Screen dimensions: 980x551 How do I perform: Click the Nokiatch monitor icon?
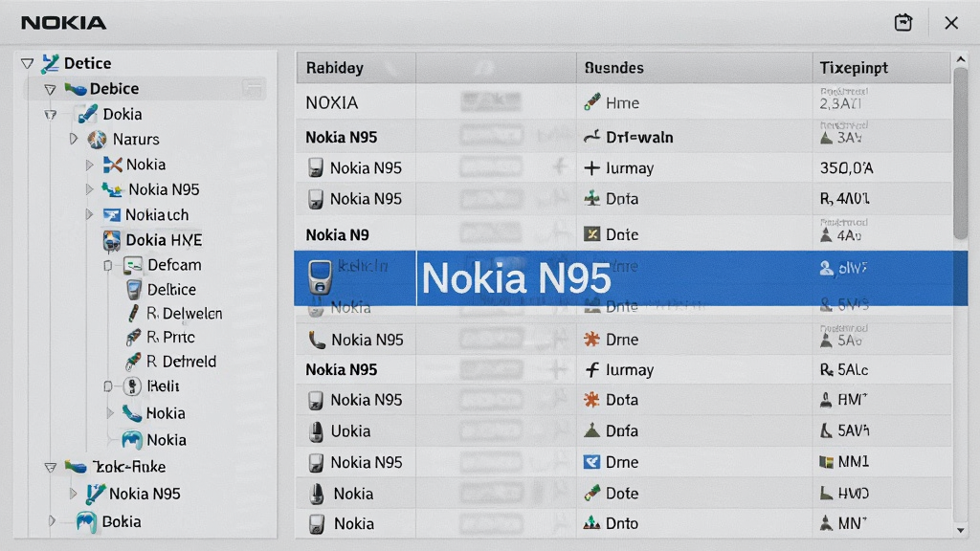click(x=112, y=215)
